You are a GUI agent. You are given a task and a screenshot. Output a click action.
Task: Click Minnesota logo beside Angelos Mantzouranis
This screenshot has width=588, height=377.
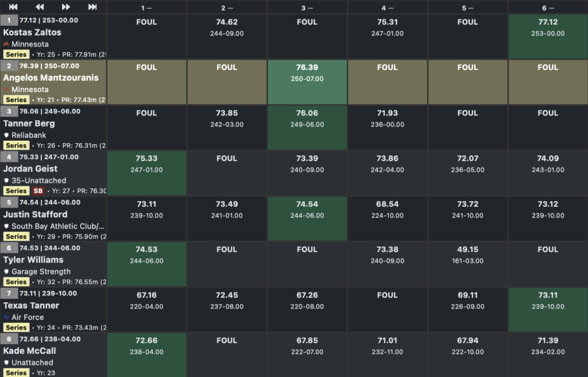[x=7, y=90]
